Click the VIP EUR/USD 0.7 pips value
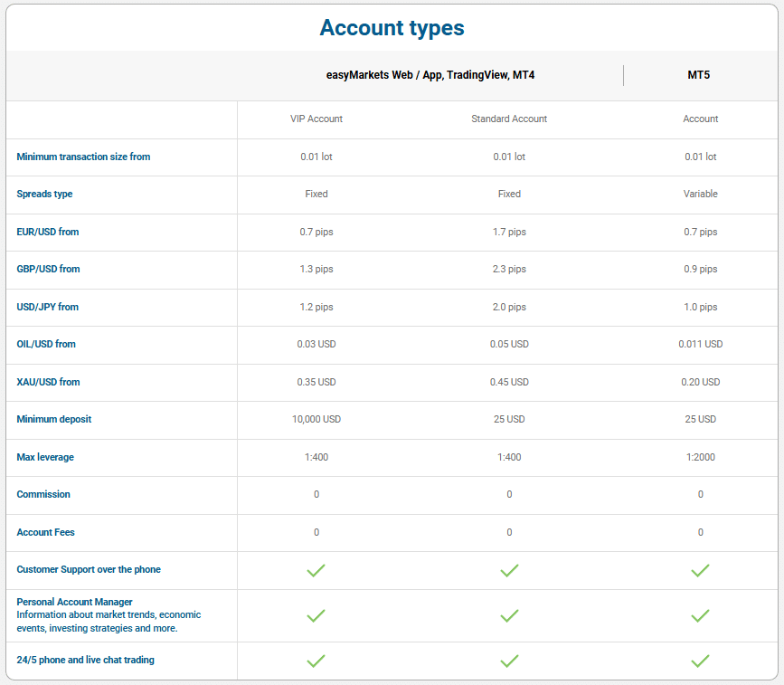Image resolution: width=784 pixels, height=685 pixels. click(x=316, y=232)
